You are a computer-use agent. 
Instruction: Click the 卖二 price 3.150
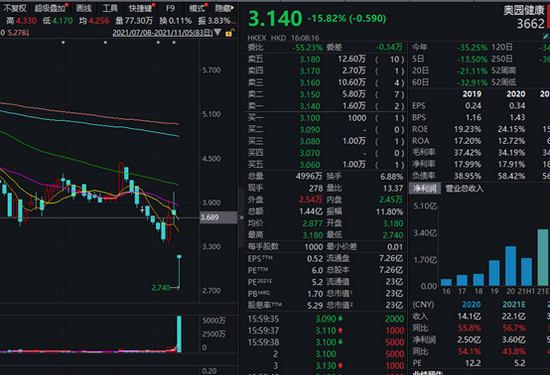pyautogui.click(x=310, y=94)
